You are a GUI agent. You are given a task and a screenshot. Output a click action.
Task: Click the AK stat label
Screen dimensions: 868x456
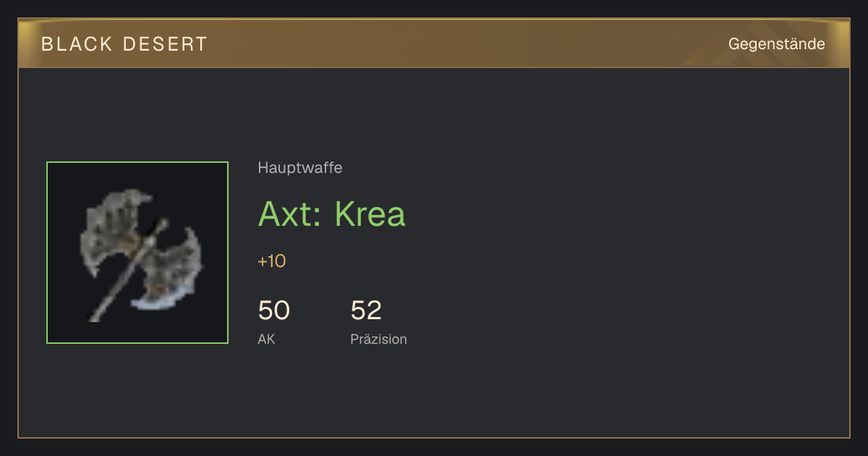pos(266,339)
